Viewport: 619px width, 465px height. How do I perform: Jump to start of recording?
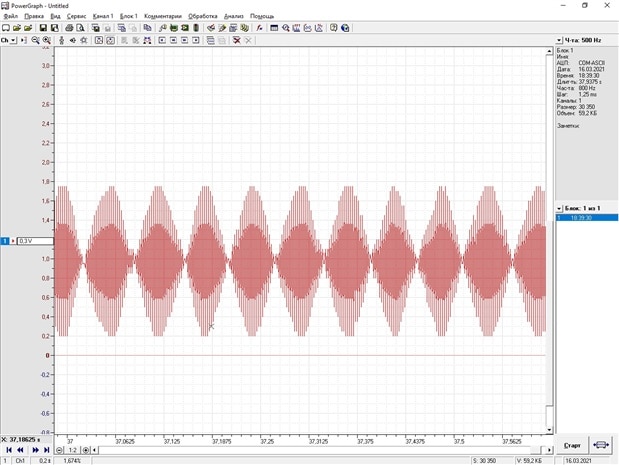[8, 450]
